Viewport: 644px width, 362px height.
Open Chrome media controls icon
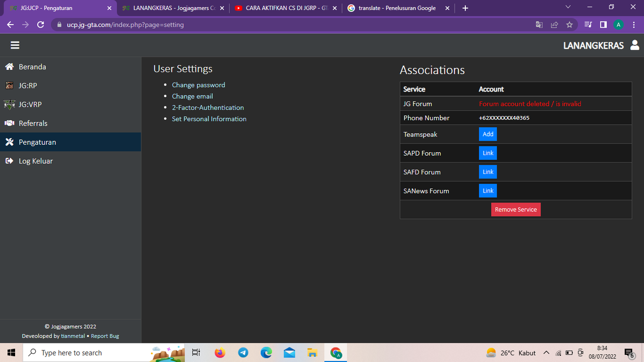pos(588,25)
